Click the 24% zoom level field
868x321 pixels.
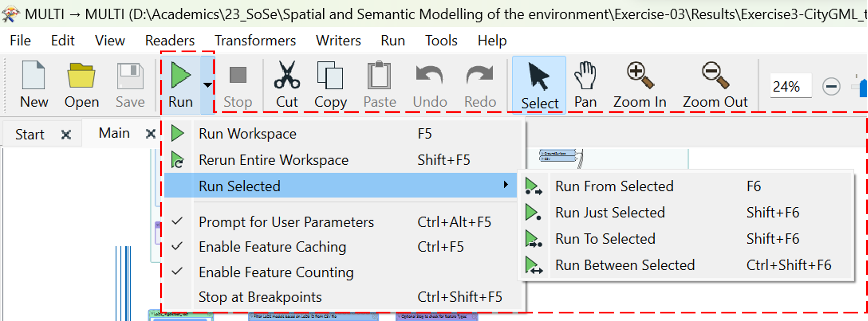[x=791, y=86]
